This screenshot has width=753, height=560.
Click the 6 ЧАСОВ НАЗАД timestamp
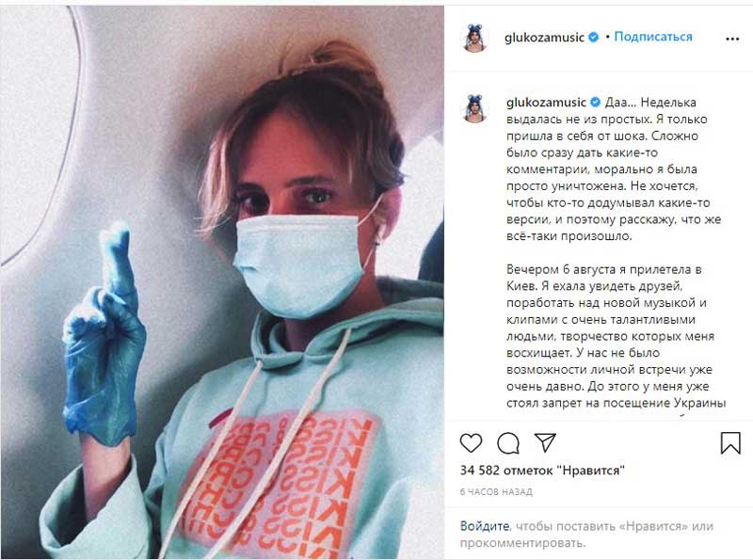[496, 492]
